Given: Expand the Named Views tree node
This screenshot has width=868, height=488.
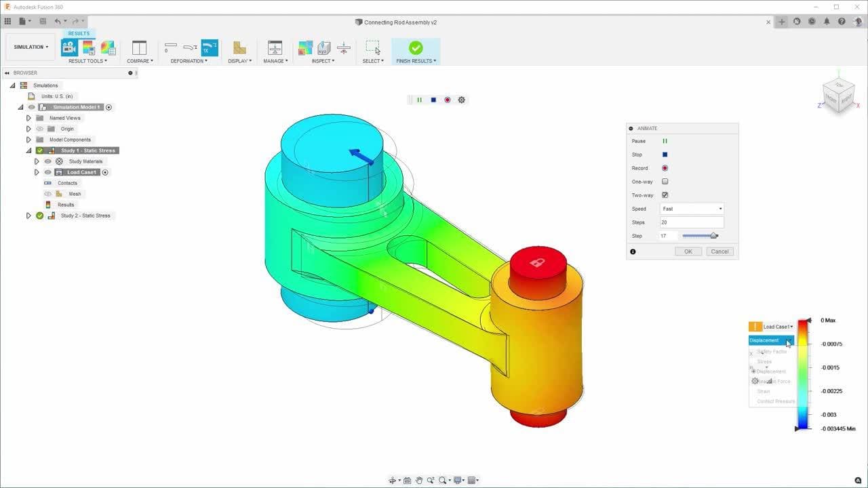Looking at the screenshot, I should pos(28,118).
